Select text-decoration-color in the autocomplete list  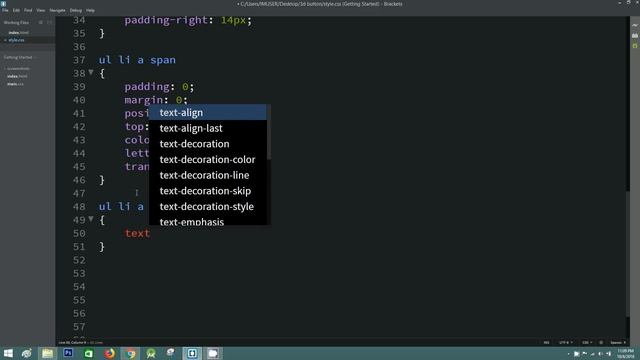(x=208, y=160)
